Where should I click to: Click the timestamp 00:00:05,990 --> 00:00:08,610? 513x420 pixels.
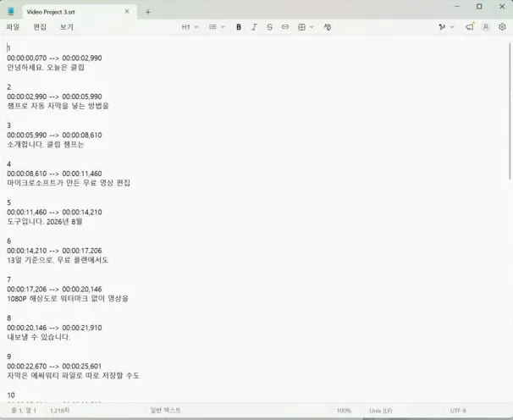(x=54, y=135)
